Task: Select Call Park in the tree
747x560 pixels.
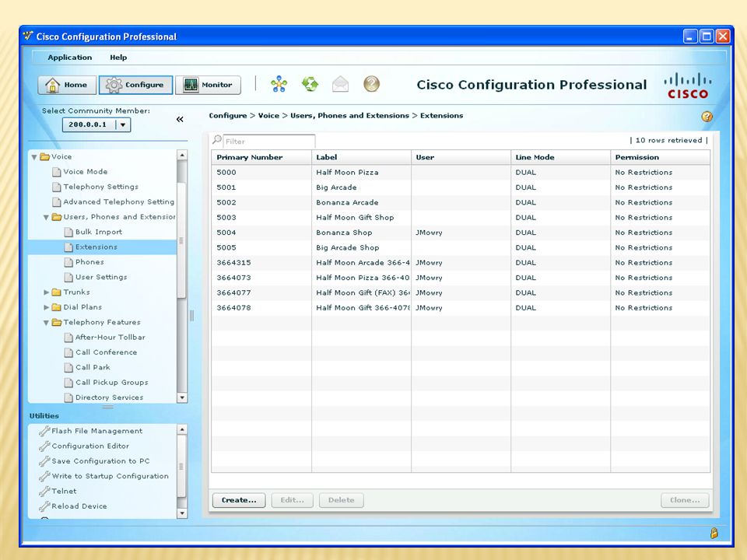Action: pyautogui.click(x=93, y=367)
